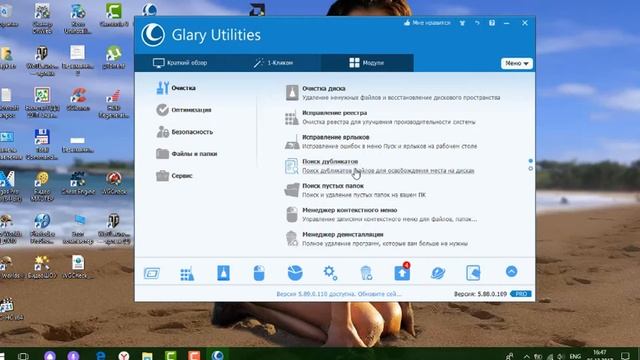Select the Безопасность category in sidebar
Viewport: 640px width, 360px height.
(184, 132)
